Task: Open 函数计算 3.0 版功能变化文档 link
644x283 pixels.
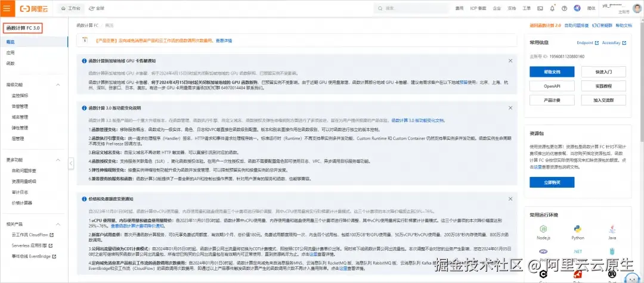Action: 417,120
